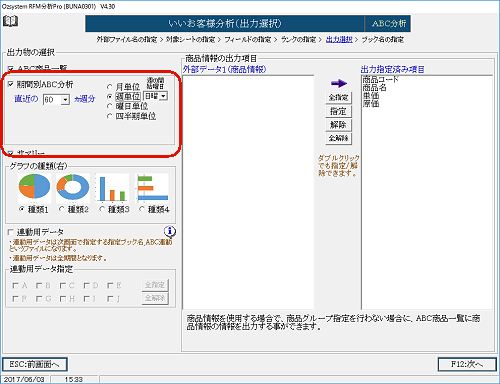Toggle the disabled checkbox I
500x384 pixels.
[87, 299]
